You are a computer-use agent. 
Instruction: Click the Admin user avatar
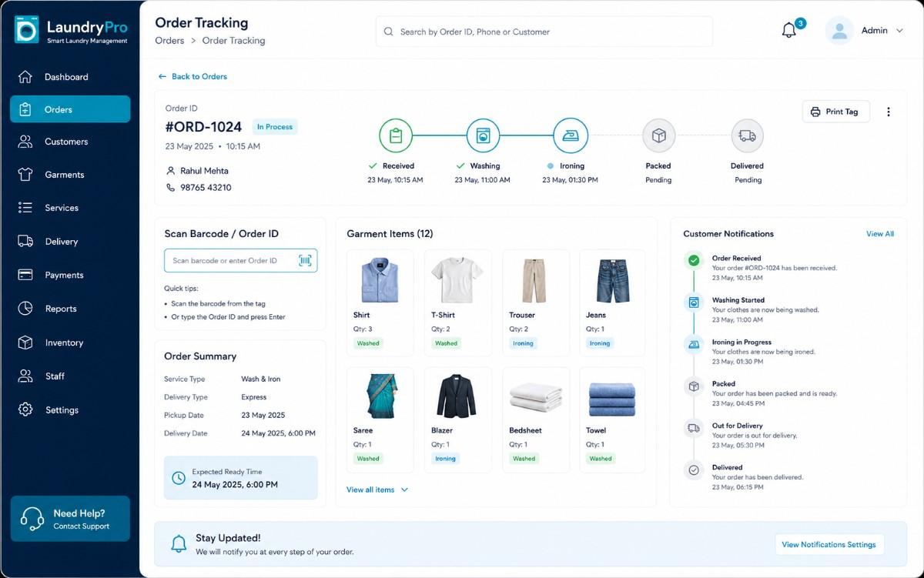(839, 31)
